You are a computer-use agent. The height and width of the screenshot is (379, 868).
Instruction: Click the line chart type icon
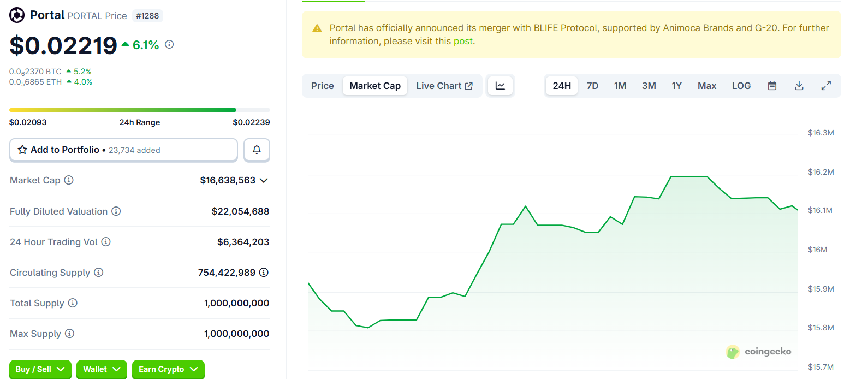pyautogui.click(x=500, y=86)
